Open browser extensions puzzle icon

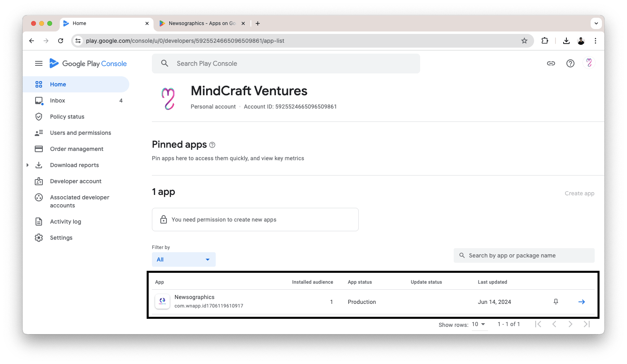[545, 41]
